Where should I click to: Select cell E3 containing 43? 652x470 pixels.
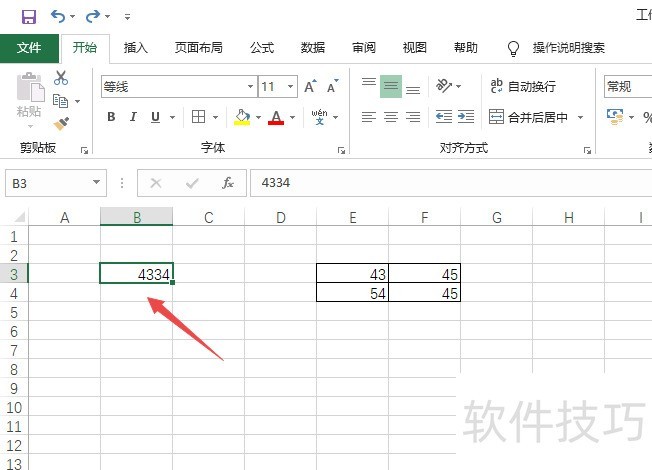pyautogui.click(x=352, y=274)
